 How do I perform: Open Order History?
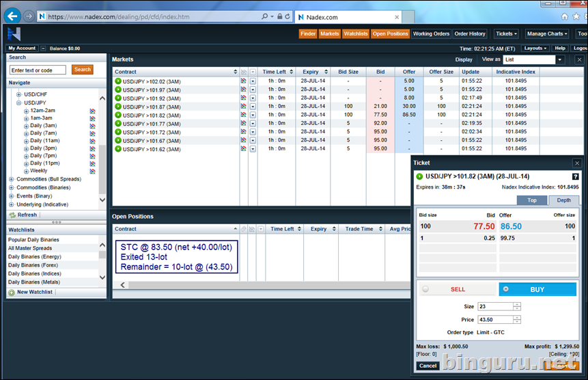click(470, 33)
